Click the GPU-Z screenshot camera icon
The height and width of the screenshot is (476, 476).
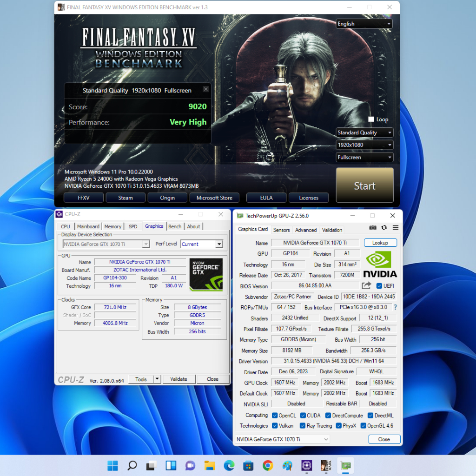pyautogui.click(x=373, y=228)
